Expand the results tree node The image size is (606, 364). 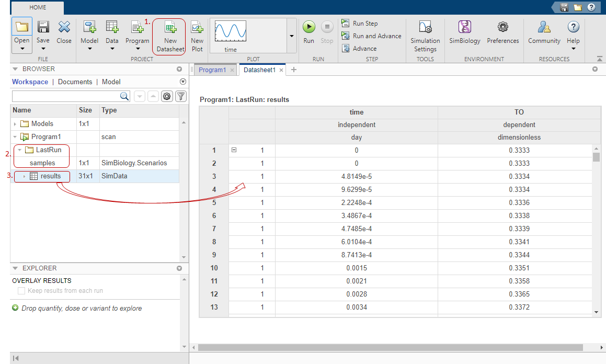[x=24, y=176]
